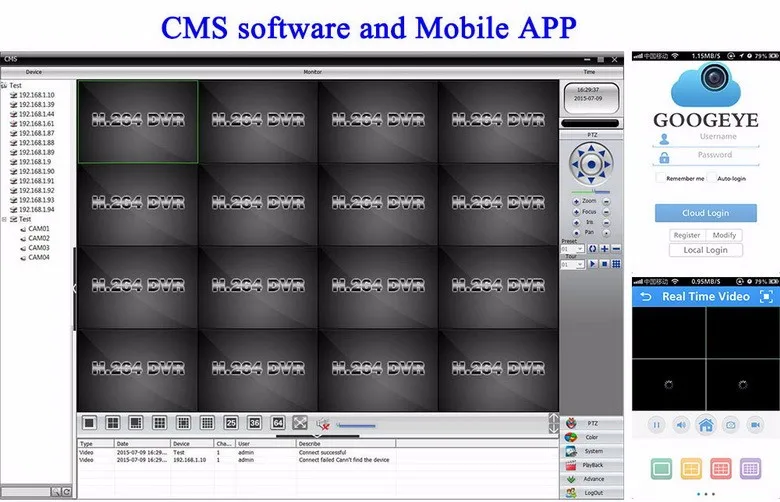Tap the Local Login button
This screenshot has width=780, height=502.
point(705,250)
